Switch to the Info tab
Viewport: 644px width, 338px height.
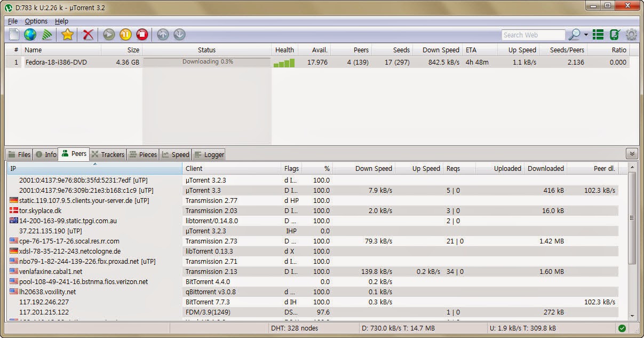coord(46,154)
